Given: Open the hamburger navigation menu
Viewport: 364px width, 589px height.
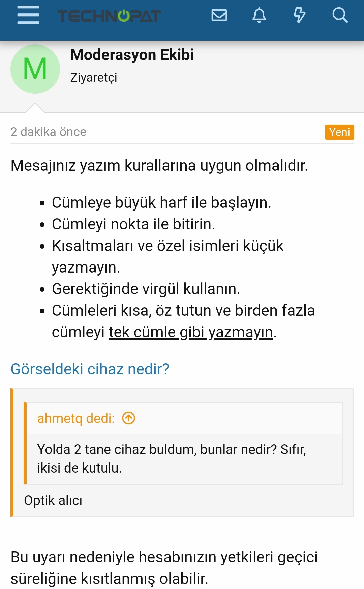Looking at the screenshot, I should 28,15.
